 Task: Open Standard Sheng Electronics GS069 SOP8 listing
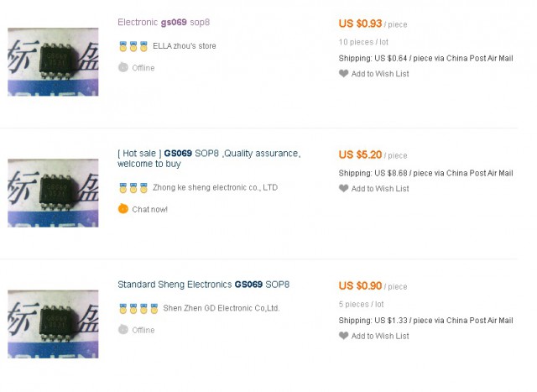click(204, 285)
